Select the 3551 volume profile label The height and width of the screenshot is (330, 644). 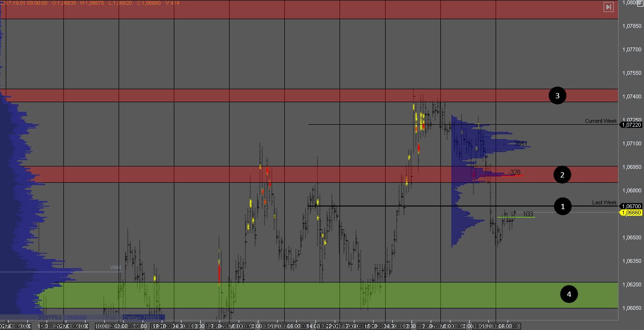(x=521, y=143)
